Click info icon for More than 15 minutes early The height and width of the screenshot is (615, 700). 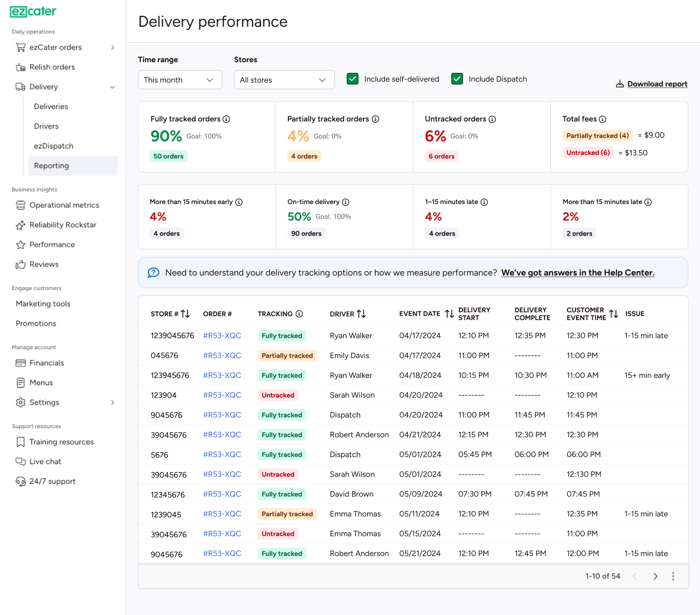click(239, 202)
